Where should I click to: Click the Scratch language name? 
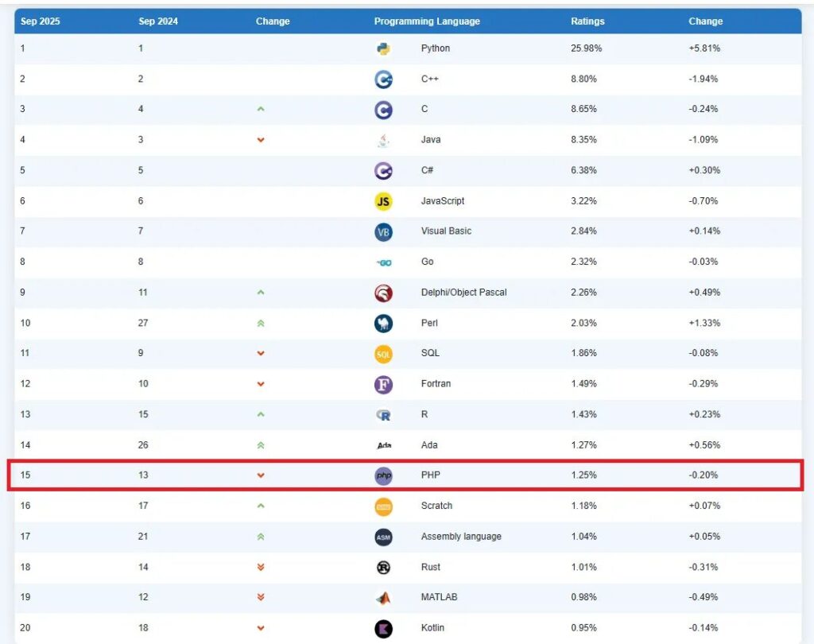pyautogui.click(x=436, y=506)
